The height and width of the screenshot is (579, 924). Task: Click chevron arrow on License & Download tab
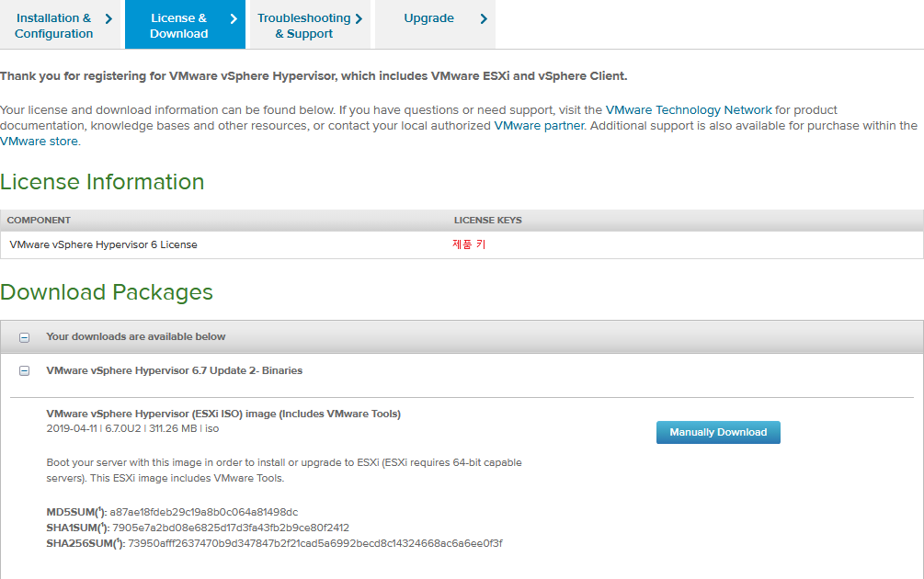[x=234, y=19]
